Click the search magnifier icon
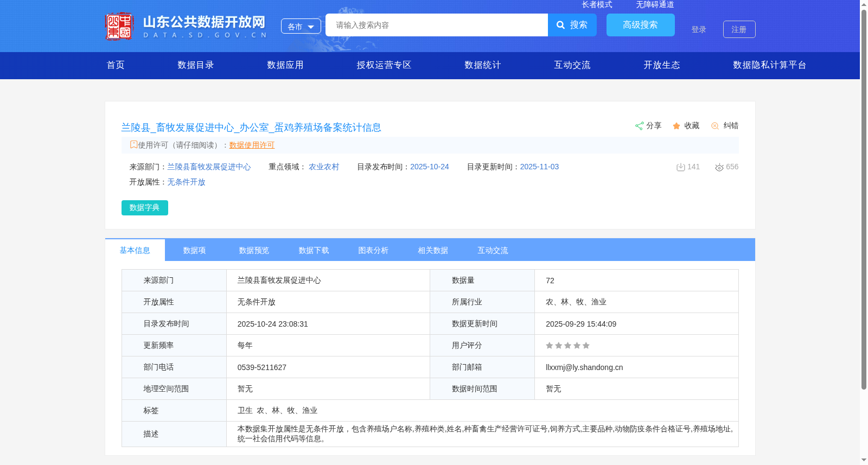Screen dimensions: 868x465 coord(561,25)
